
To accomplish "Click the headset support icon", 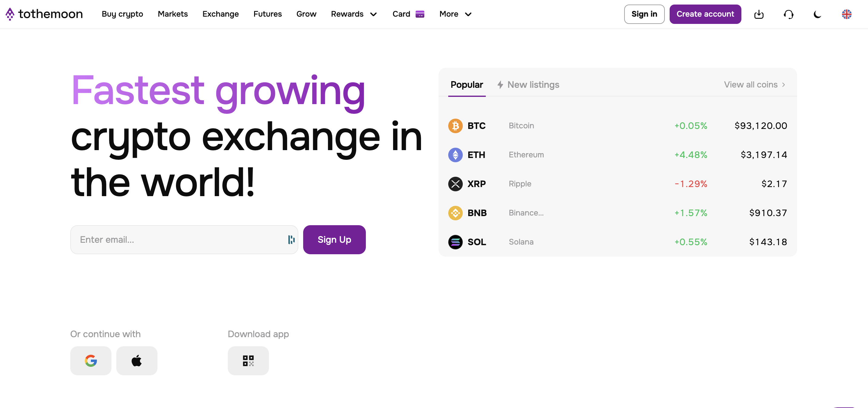I will click(x=788, y=14).
